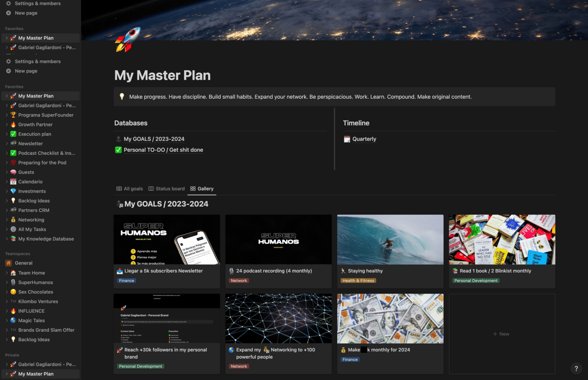This screenshot has width=588, height=380.
Task: Open the Reach +30k followers card
Action: [x=167, y=334]
